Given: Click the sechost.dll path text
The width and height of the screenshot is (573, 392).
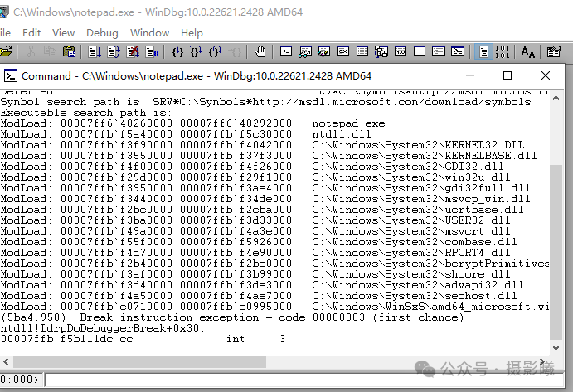Looking at the screenshot, I should (x=415, y=296).
